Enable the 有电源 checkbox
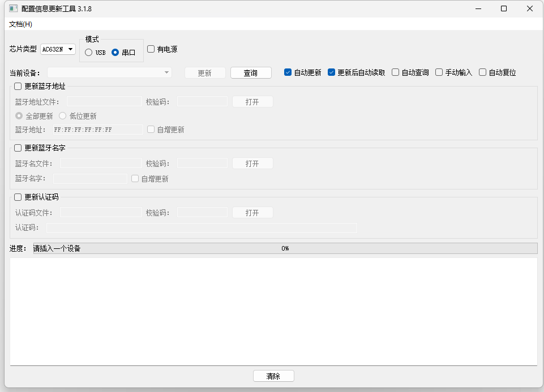 151,49
